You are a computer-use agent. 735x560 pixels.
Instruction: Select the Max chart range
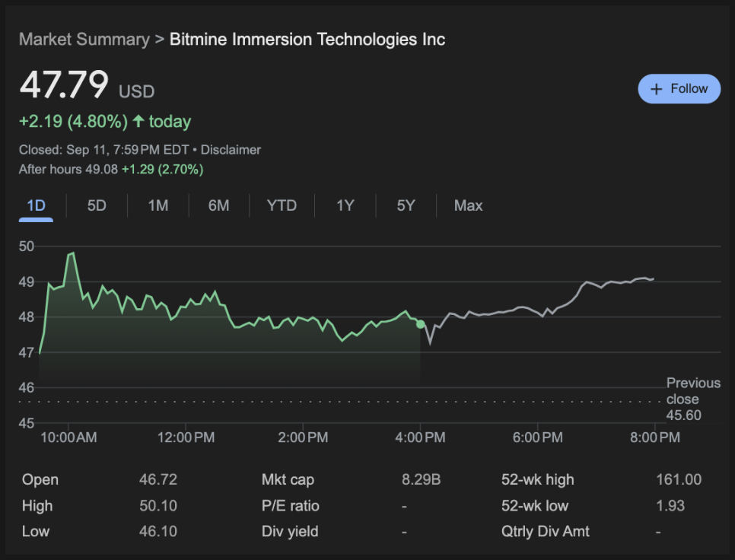point(468,205)
